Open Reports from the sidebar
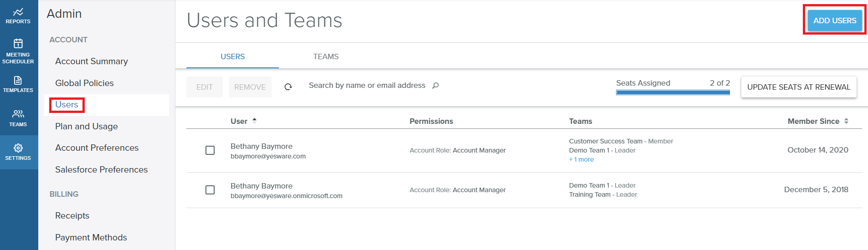868x250 pixels. pos(18,15)
